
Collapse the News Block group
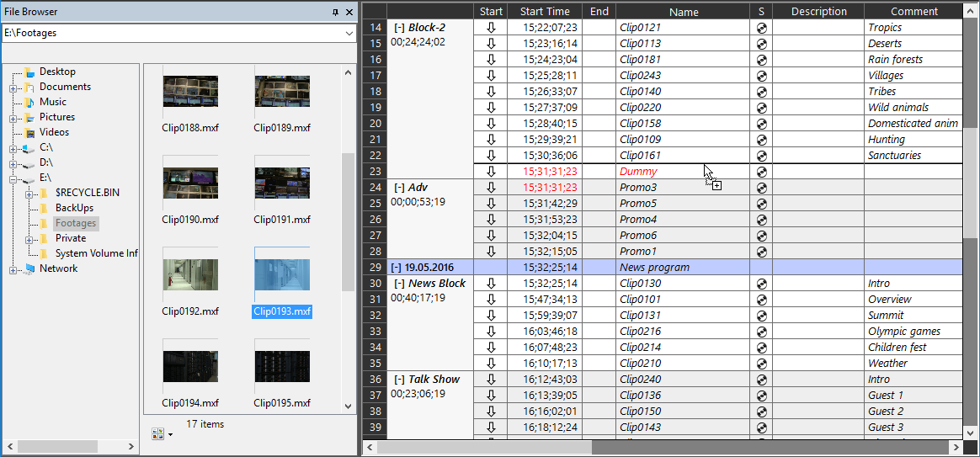coord(399,283)
